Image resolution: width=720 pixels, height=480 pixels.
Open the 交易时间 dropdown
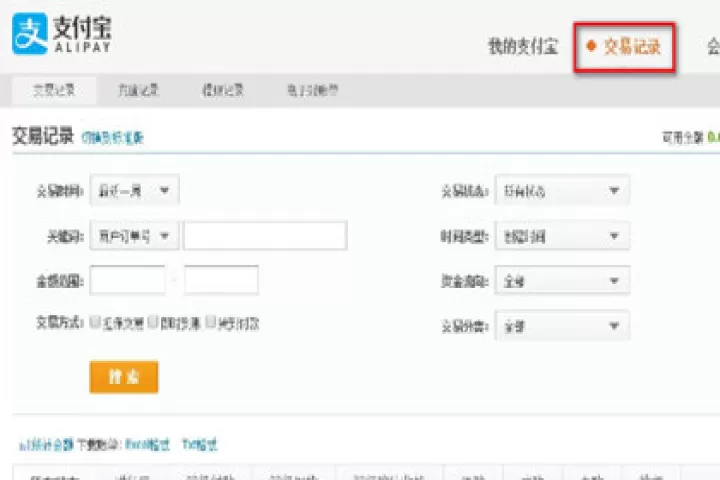pyautogui.click(x=134, y=190)
